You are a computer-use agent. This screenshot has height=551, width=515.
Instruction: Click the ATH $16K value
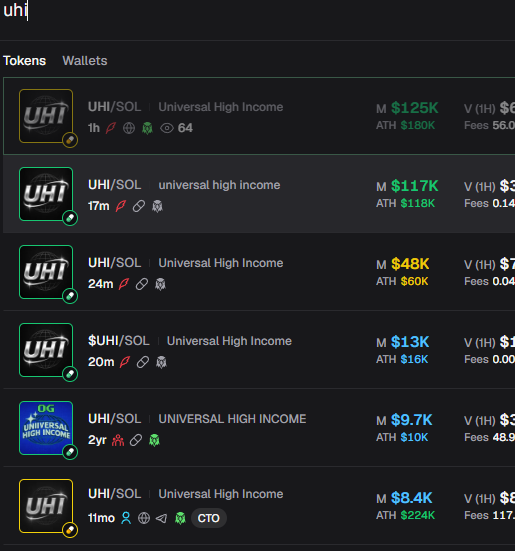click(415, 359)
